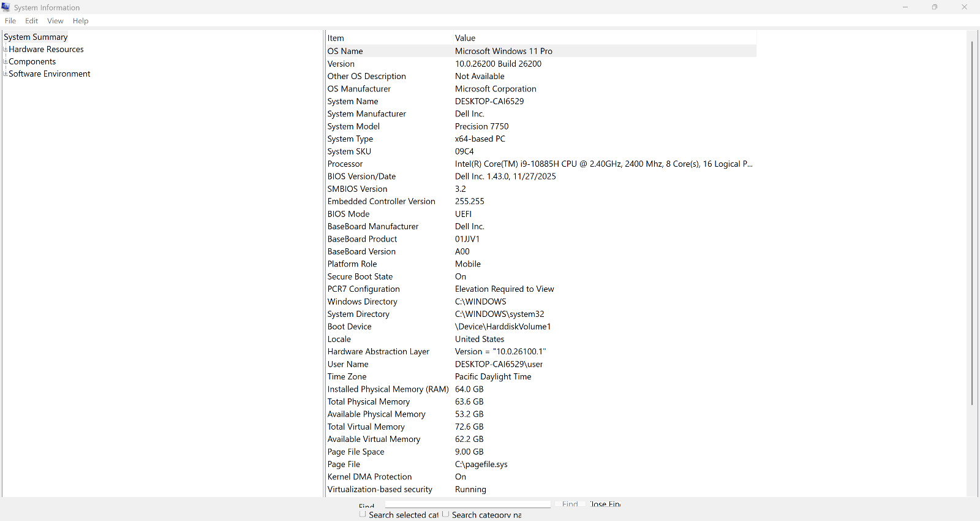980x521 pixels.
Task: Select the Kernel DMA Protection row
Action: tap(541, 477)
